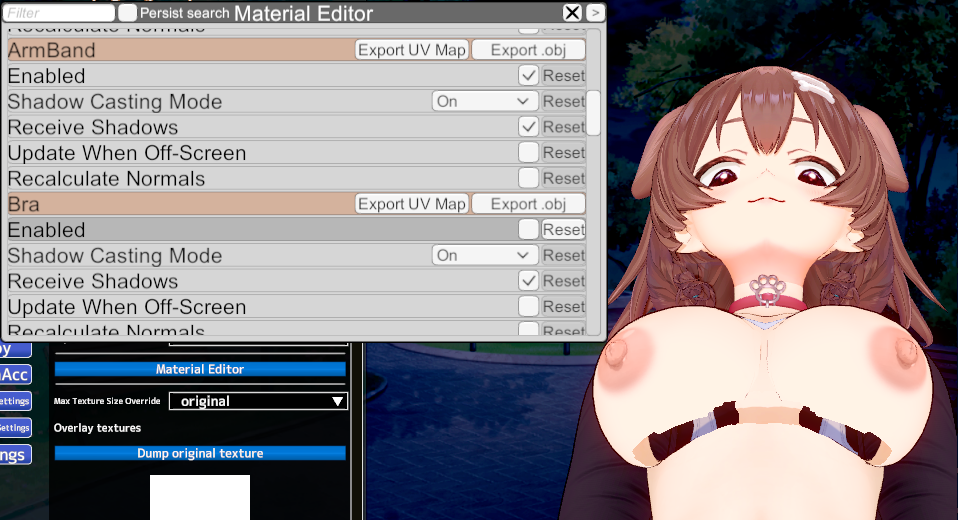Screen dimensions: 958x520
Task: Export UV Map for Bra
Action: [x=412, y=204]
